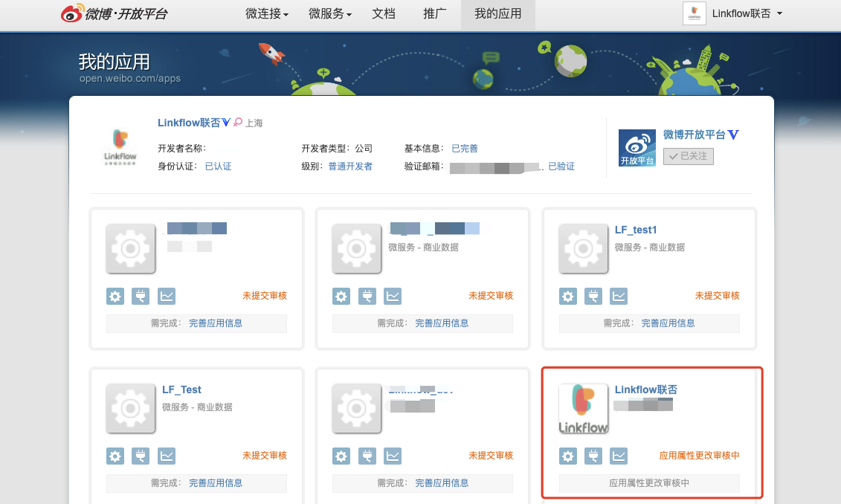841x504 pixels.
Task: Go to the 推广 menu item
Action: click(x=434, y=14)
